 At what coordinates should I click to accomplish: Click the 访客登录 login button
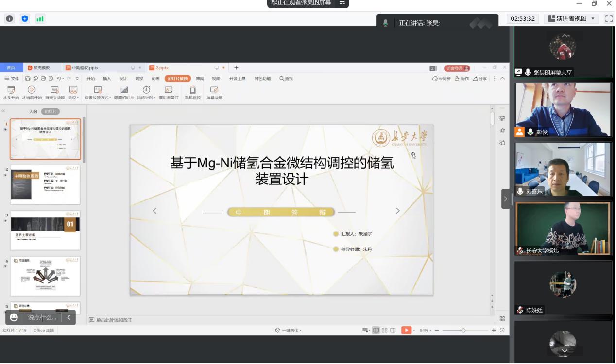457,68
